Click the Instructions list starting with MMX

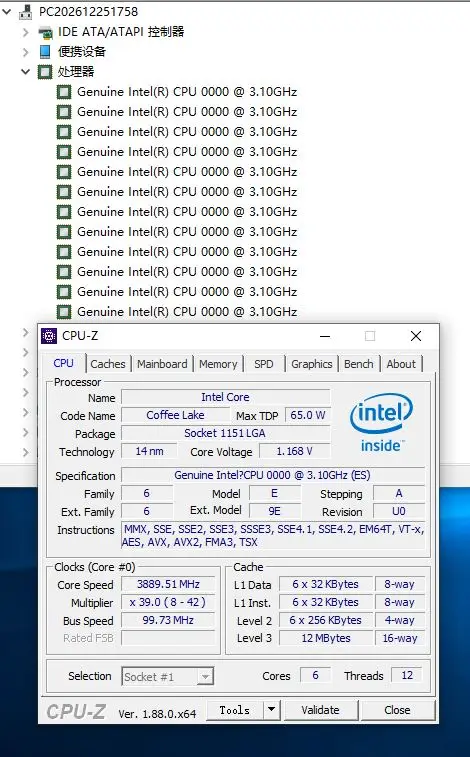tap(273, 535)
